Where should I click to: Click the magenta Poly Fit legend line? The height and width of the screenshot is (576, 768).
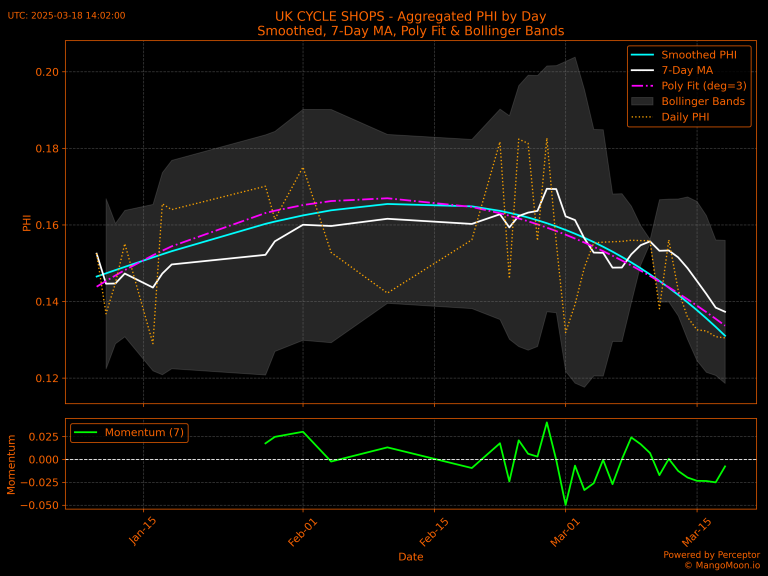click(x=643, y=86)
